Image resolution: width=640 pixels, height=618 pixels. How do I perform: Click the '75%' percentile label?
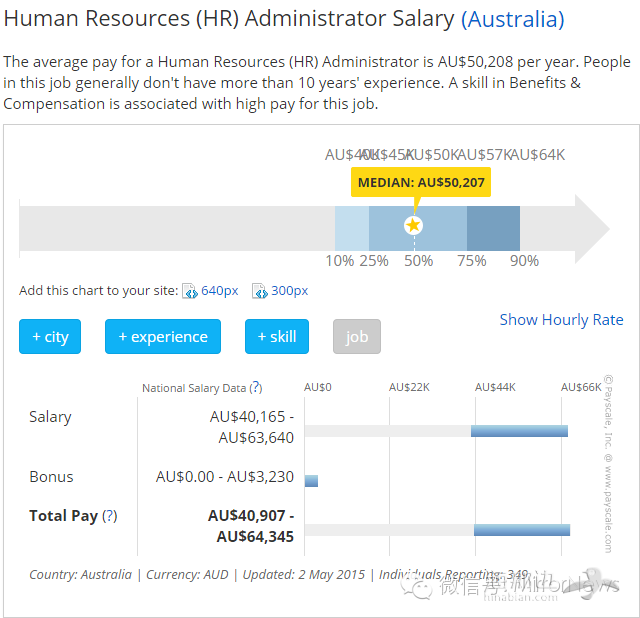pyautogui.click(x=471, y=261)
